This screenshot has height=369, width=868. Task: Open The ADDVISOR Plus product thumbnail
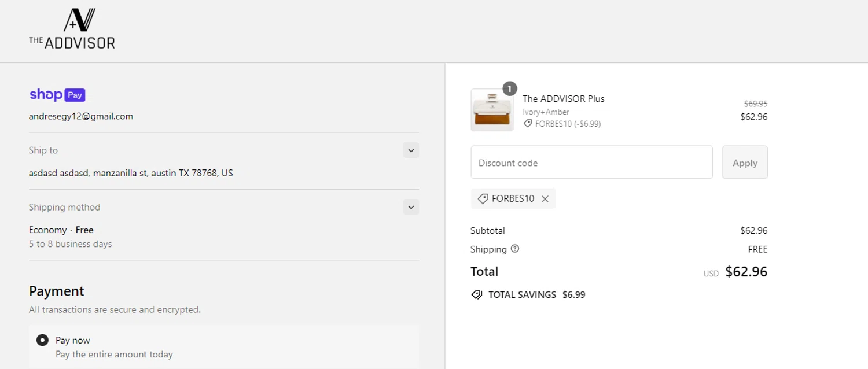(x=492, y=110)
